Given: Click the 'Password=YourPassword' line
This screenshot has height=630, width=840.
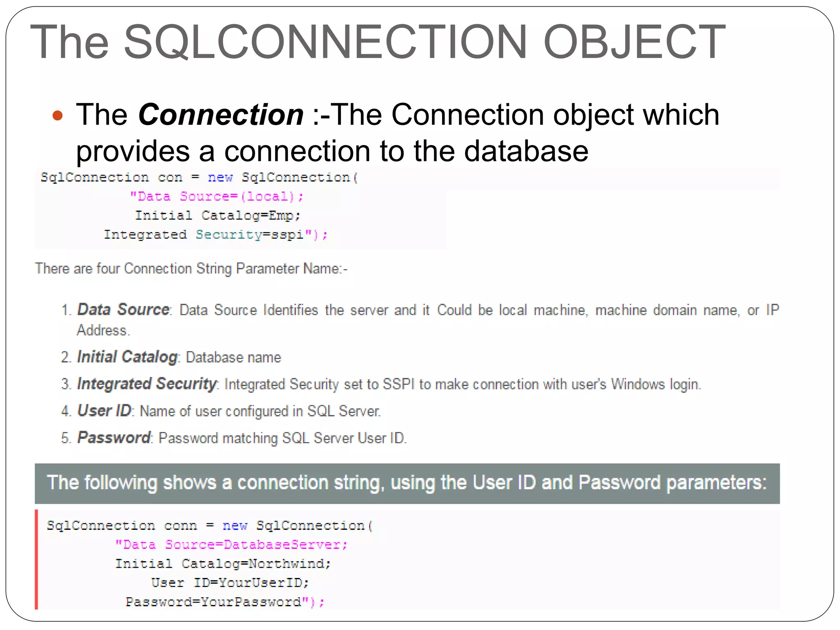Looking at the screenshot, I should click(225, 602).
